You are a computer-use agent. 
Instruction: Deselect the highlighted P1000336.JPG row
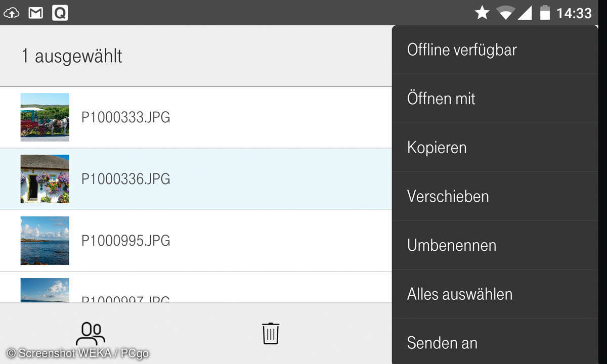(x=196, y=179)
